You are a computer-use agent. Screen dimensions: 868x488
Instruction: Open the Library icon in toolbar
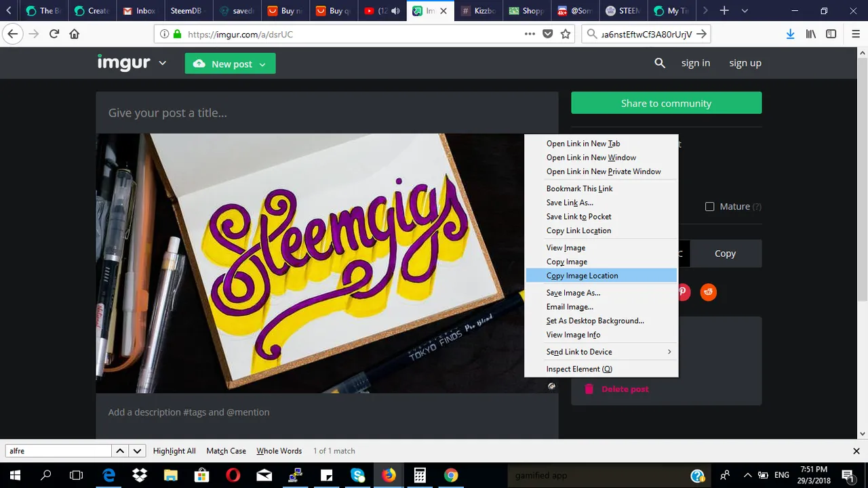coord(810,34)
